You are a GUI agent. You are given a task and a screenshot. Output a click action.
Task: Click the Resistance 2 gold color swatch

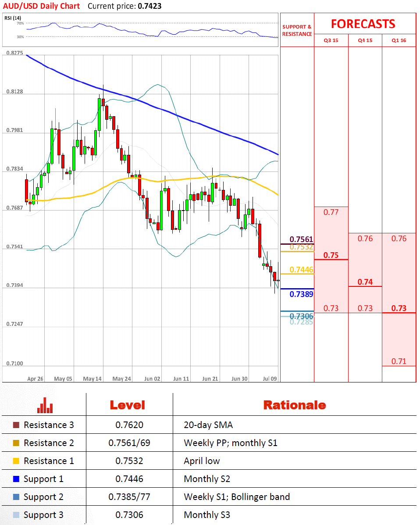pyautogui.click(x=16, y=443)
